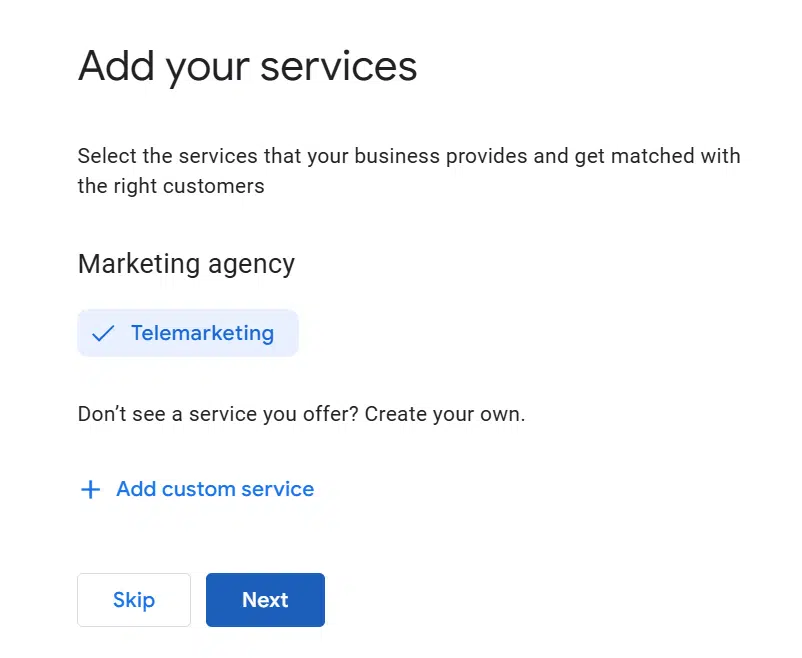Click the word Skip in white button
The image size is (802, 658).
coord(134,600)
